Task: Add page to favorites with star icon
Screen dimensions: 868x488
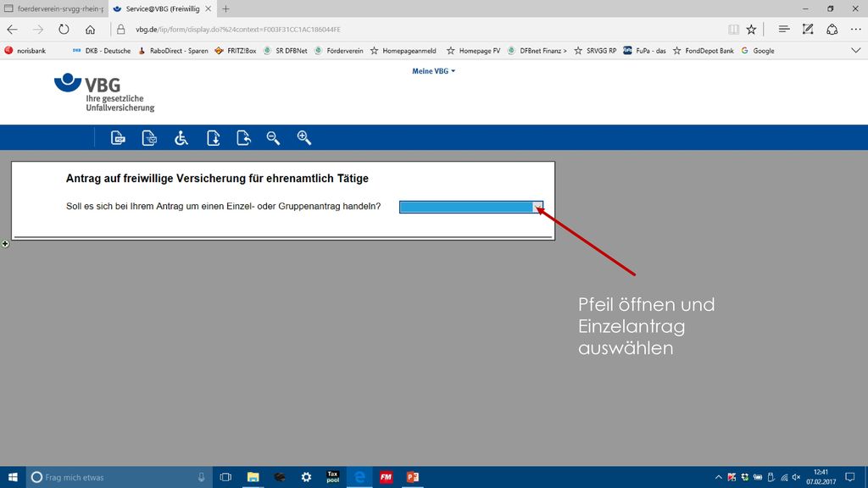Action: pos(751,30)
